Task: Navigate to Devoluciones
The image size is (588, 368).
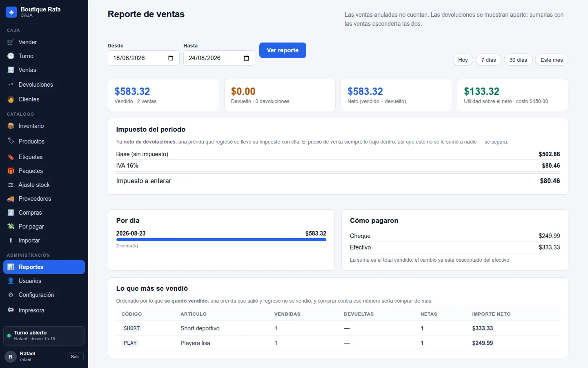Action: (44, 85)
